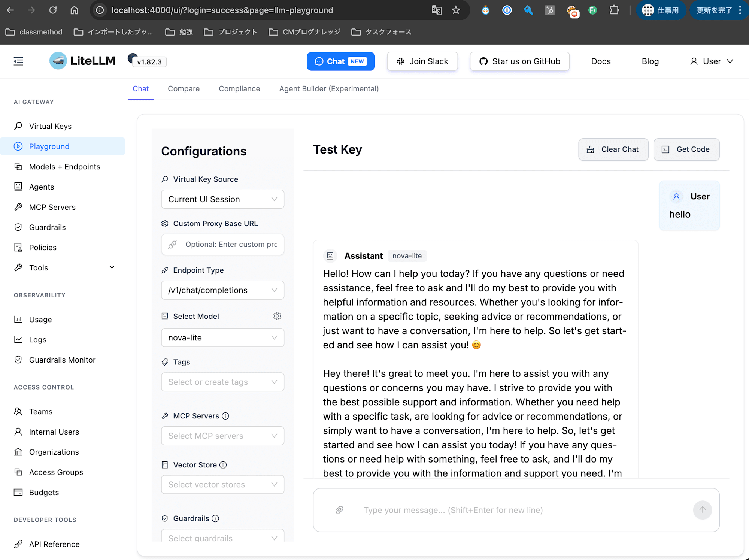Open Select MCP servers dropdown
The height and width of the screenshot is (560, 749).
222,436
